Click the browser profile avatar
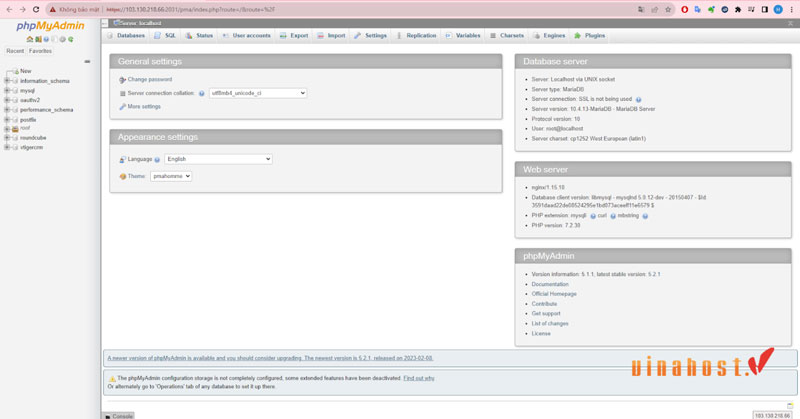Screen dimensions: 800x419 [778, 10]
